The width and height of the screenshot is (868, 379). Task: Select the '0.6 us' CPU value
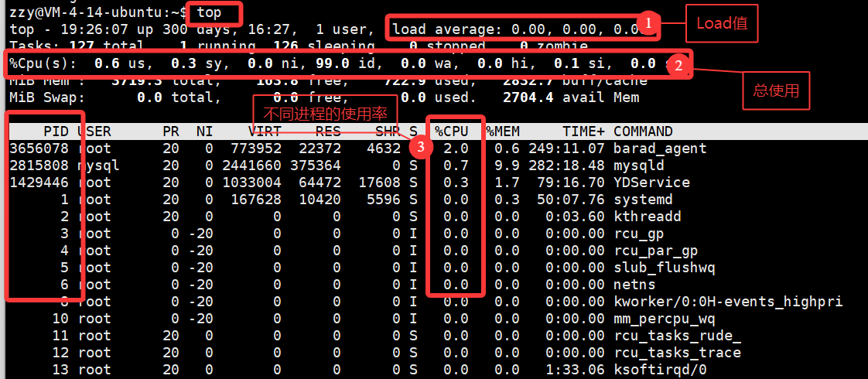(119, 63)
